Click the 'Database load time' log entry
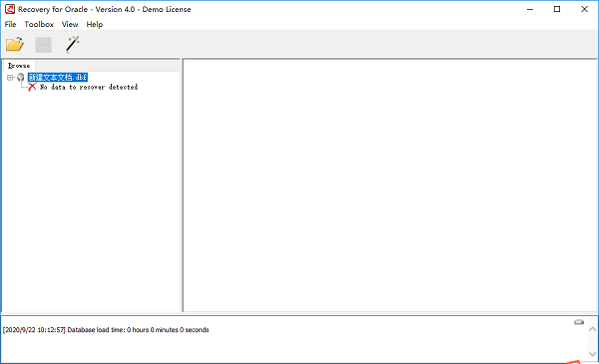Screen dimensions: 599x364 106,330
